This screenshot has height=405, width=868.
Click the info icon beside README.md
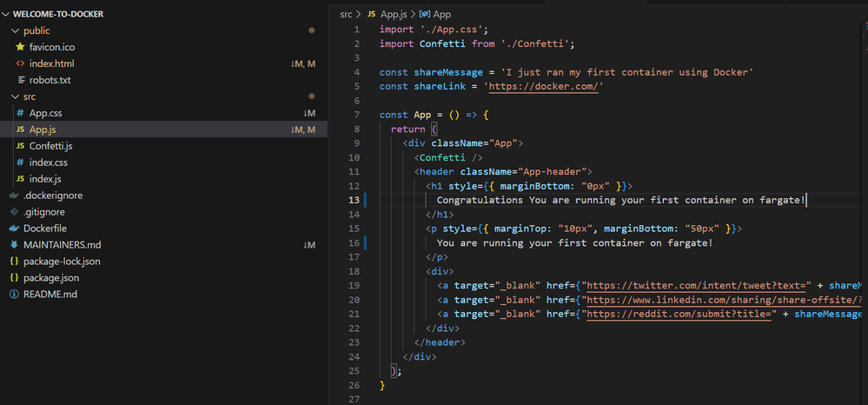pos(14,295)
